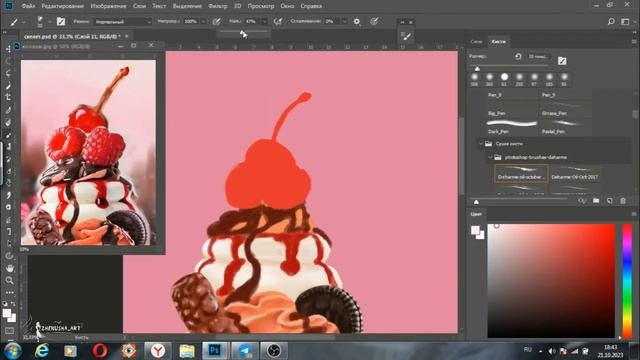Viewport: 640px width, 360px height.
Task: Click the flow slider popup
Action: [x=243, y=31]
